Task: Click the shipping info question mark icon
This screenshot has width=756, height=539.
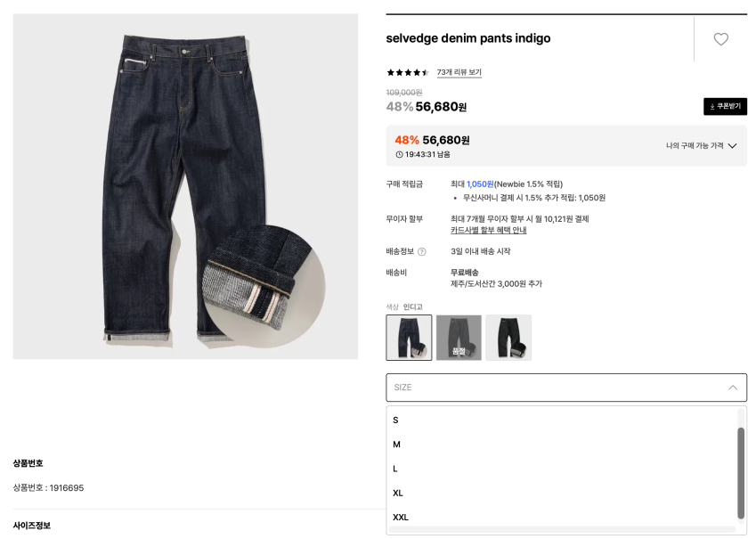Action: pyautogui.click(x=422, y=251)
